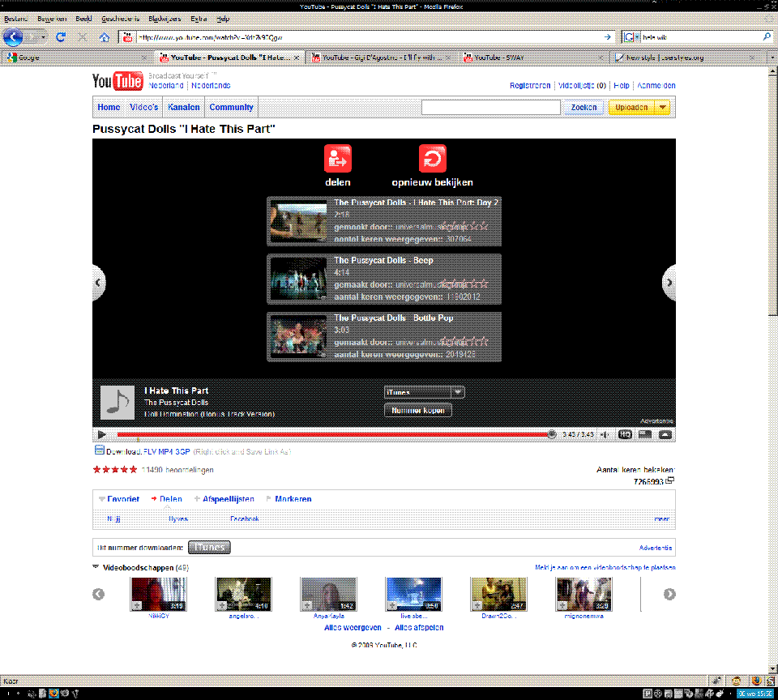The width and height of the screenshot is (778, 700).
Task: Click the Aanmelden link
Action: click(656, 85)
